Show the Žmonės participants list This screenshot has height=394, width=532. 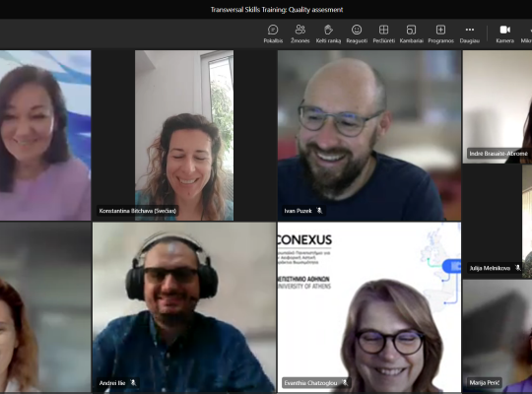coord(299,33)
